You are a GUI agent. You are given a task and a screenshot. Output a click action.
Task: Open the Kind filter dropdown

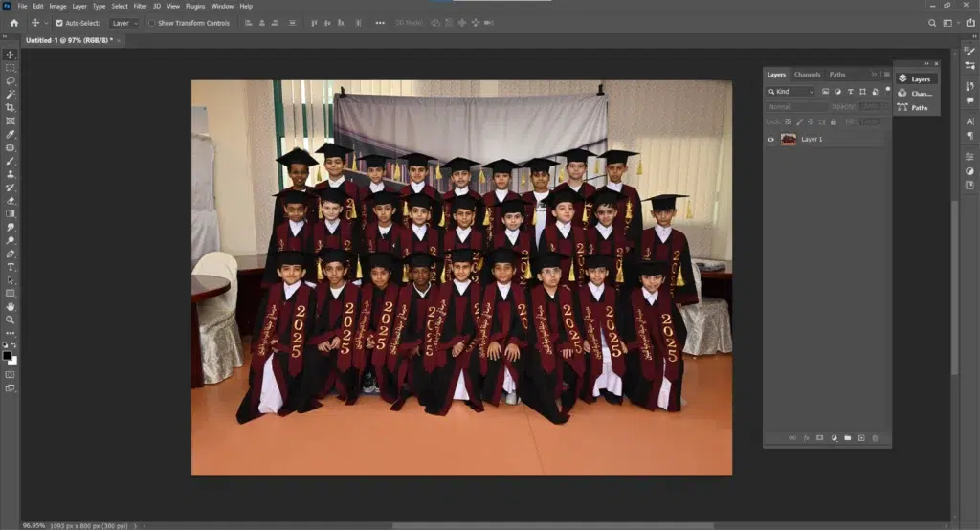click(x=791, y=92)
